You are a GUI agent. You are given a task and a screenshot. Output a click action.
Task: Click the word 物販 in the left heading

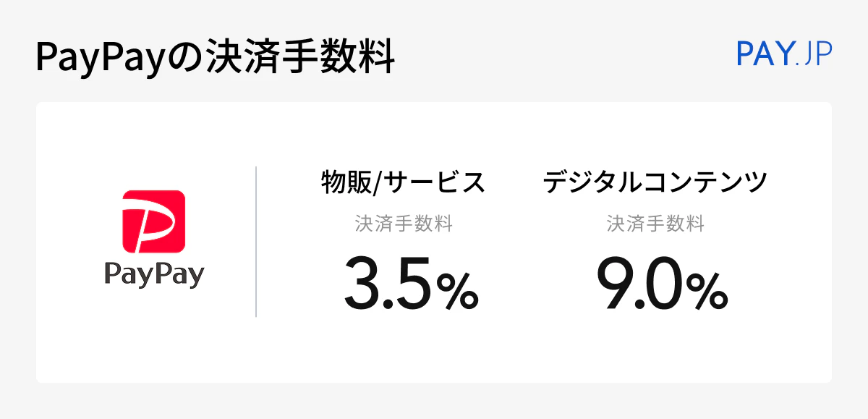pyautogui.click(x=344, y=184)
